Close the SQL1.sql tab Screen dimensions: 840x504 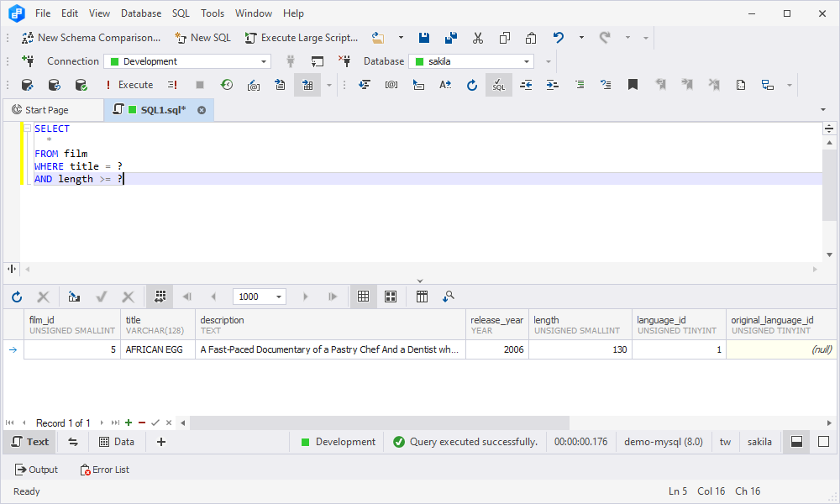point(202,110)
